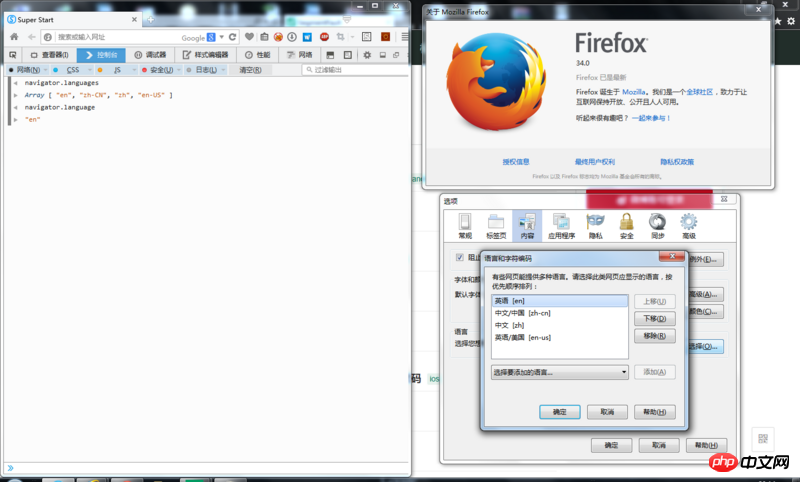The image size is (800, 482).
Task: Open dropdown arrow beside crop icon
Action: pos(352,37)
